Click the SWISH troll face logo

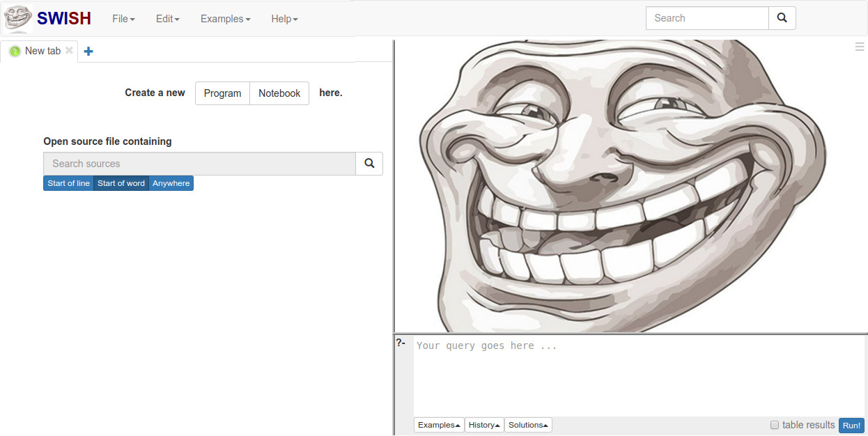(x=18, y=19)
